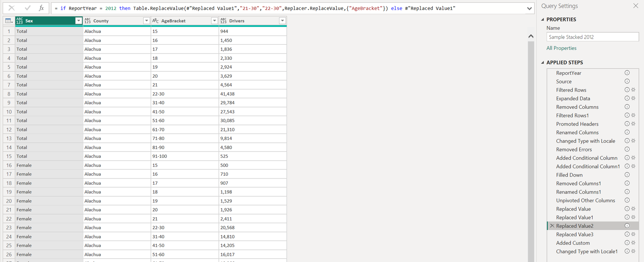Open filter dropdown for Drivers column
This screenshot has height=262, width=644.
pos(282,21)
